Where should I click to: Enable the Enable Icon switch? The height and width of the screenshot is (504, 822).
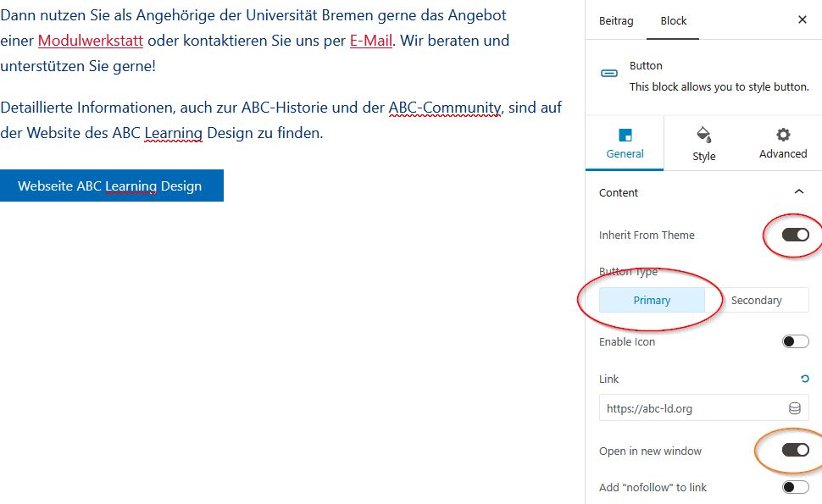click(795, 341)
